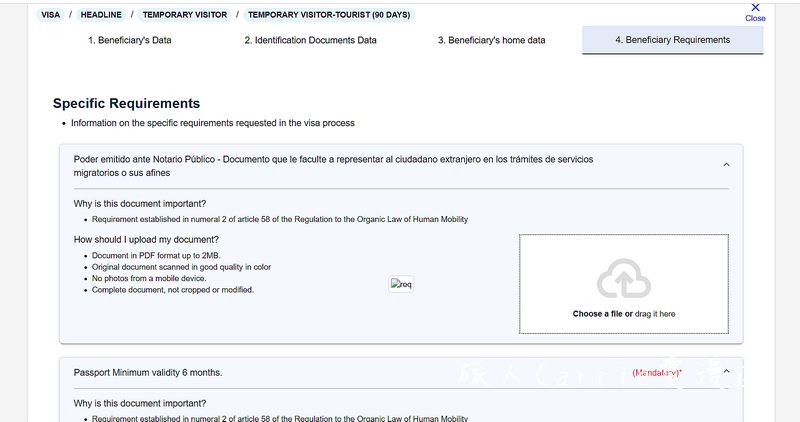Select the 4. Beneficiary Requirements tab
This screenshot has width=800, height=422.
pyautogui.click(x=672, y=40)
